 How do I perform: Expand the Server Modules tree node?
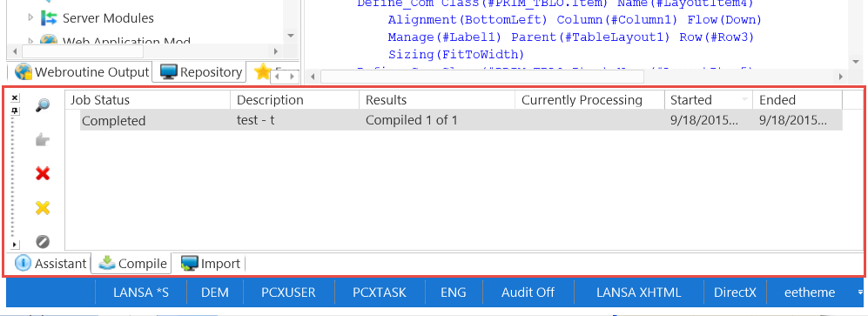(30, 18)
